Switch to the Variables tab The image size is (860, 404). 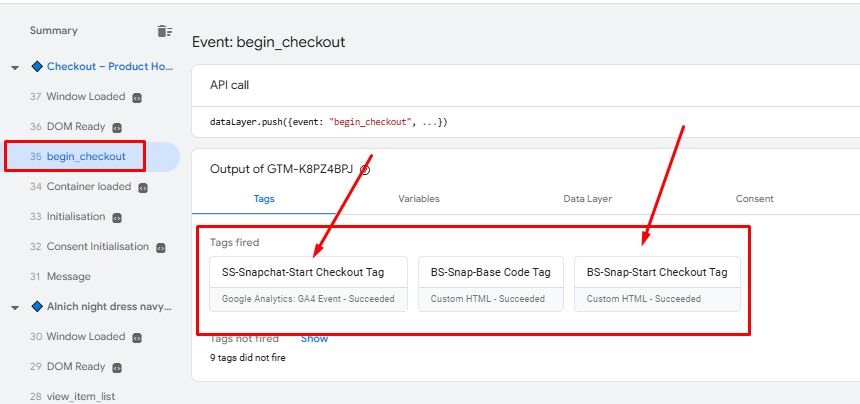click(x=418, y=199)
